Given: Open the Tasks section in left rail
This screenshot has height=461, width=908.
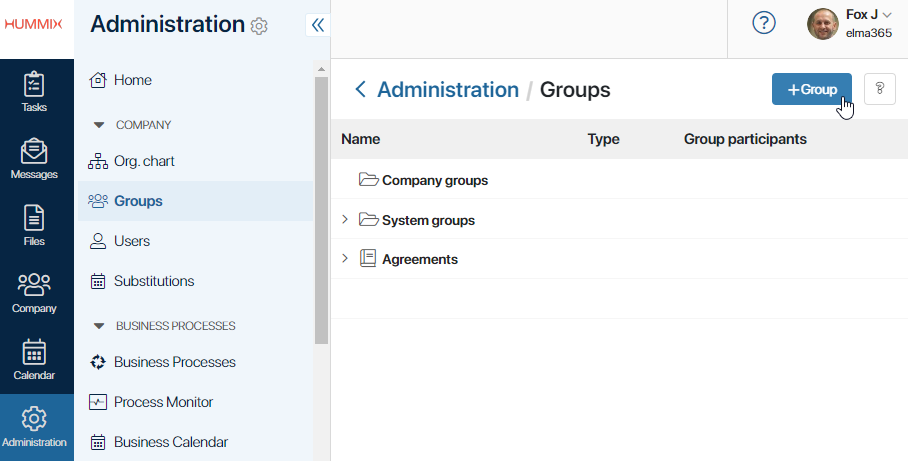Looking at the screenshot, I should pyautogui.click(x=34, y=92).
